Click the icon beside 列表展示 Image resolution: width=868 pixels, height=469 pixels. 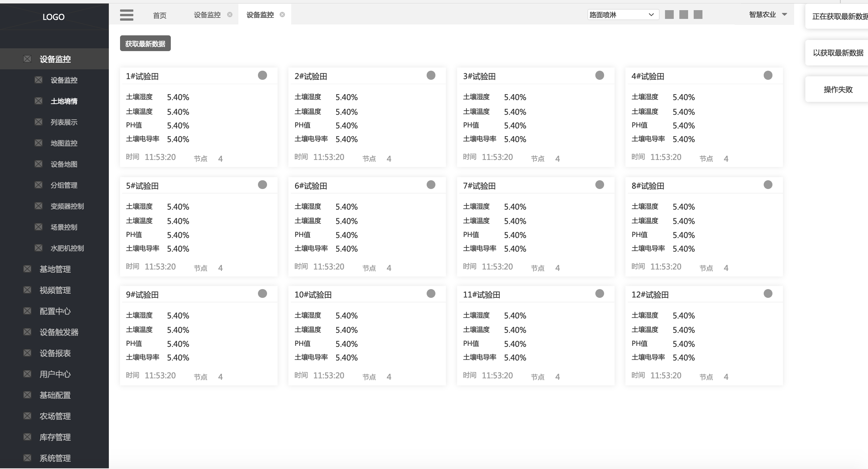(x=38, y=122)
